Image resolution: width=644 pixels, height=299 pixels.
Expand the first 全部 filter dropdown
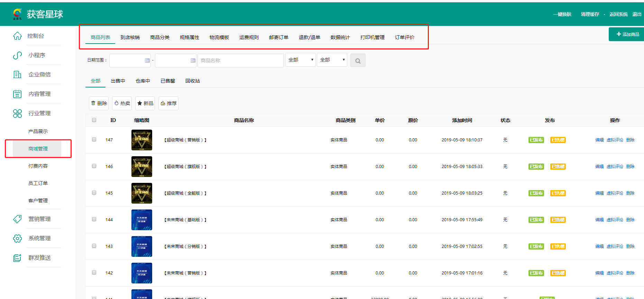click(300, 60)
